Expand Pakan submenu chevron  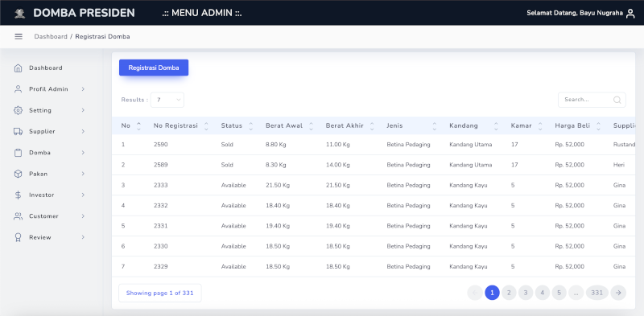(83, 174)
